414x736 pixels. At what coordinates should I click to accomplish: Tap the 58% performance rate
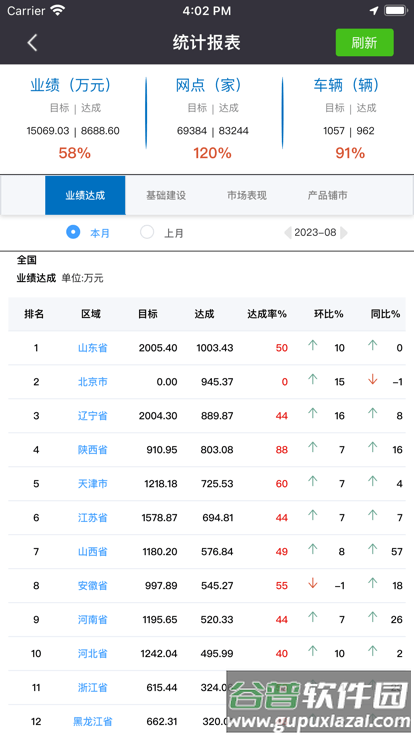coord(75,153)
